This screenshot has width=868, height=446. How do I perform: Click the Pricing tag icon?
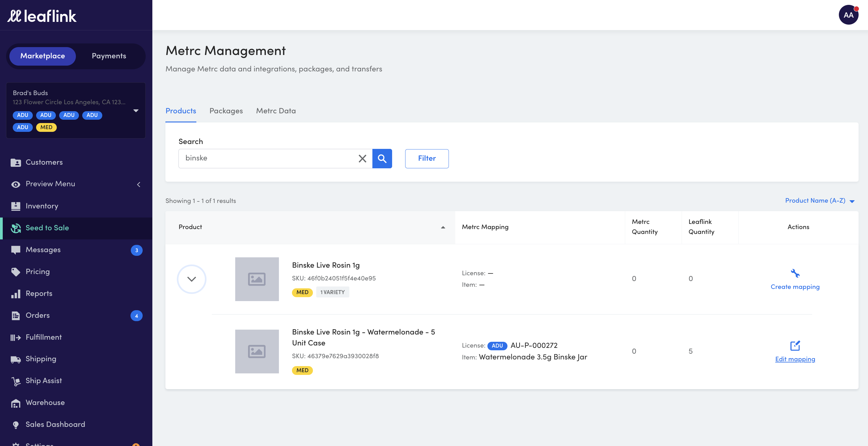point(15,272)
